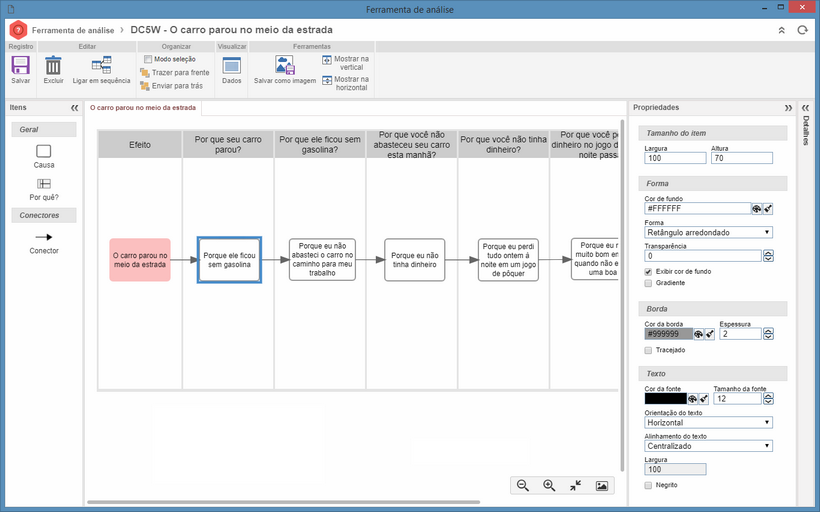Viewport: 820px width, 512px height.
Task: Click the Tamanho da fonte input field
Action: 737,399
